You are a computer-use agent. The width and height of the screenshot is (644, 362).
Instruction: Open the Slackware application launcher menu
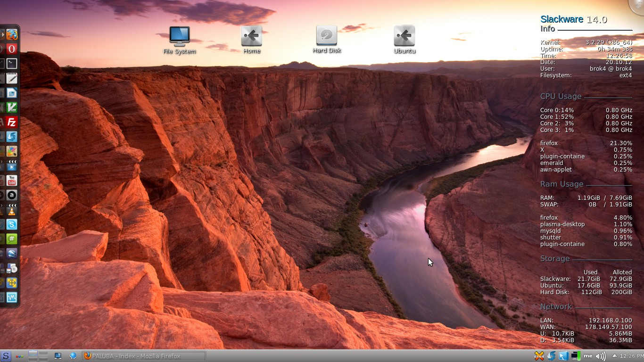click(x=6, y=356)
